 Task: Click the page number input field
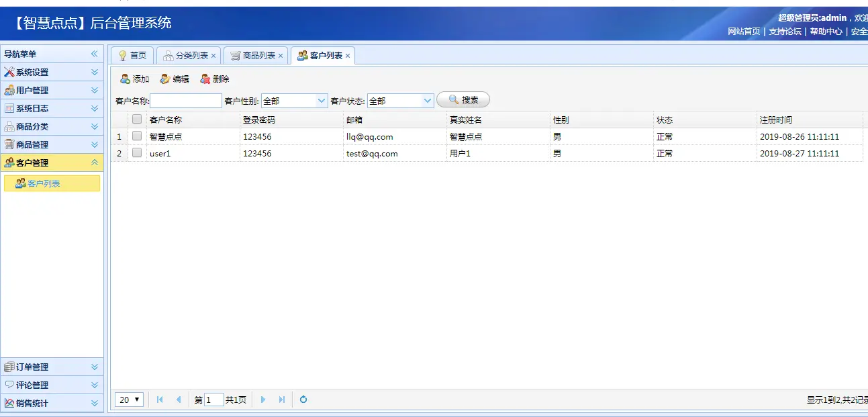coord(214,400)
